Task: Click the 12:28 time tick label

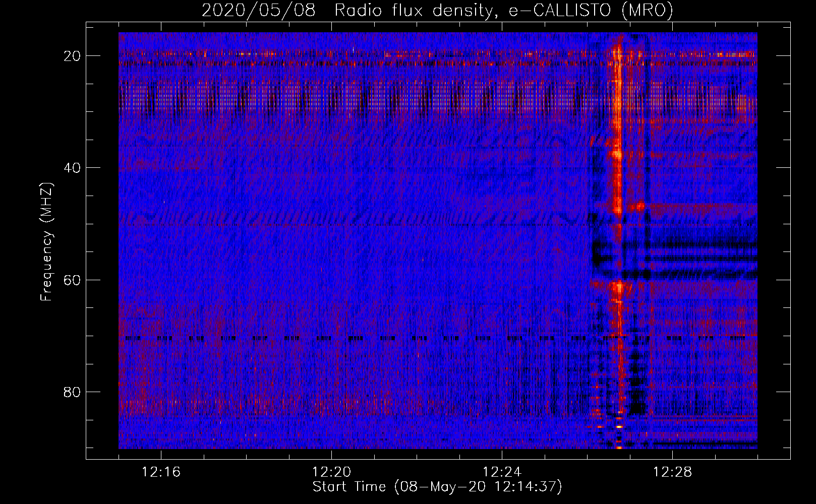Action: tap(672, 472)
